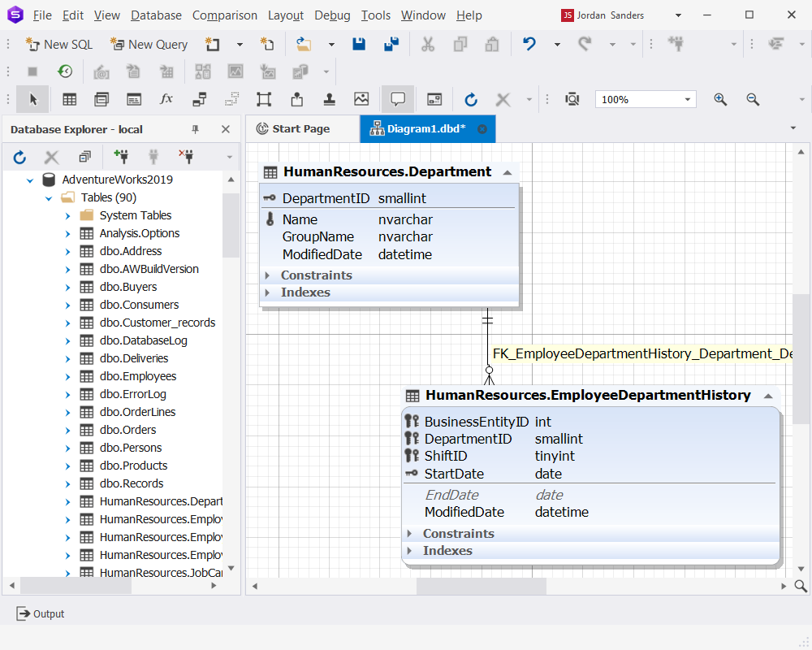Expand Constraints in Department table
Image resolution: width=812 pixels, height=650 pixels.
pyautogui.click(x=267, y=275)
